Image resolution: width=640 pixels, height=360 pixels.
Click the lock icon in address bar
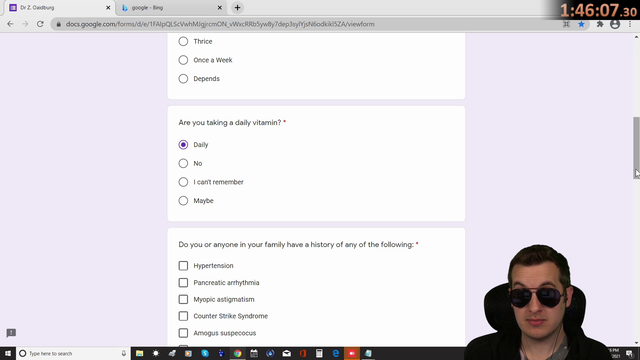[58, 24]
